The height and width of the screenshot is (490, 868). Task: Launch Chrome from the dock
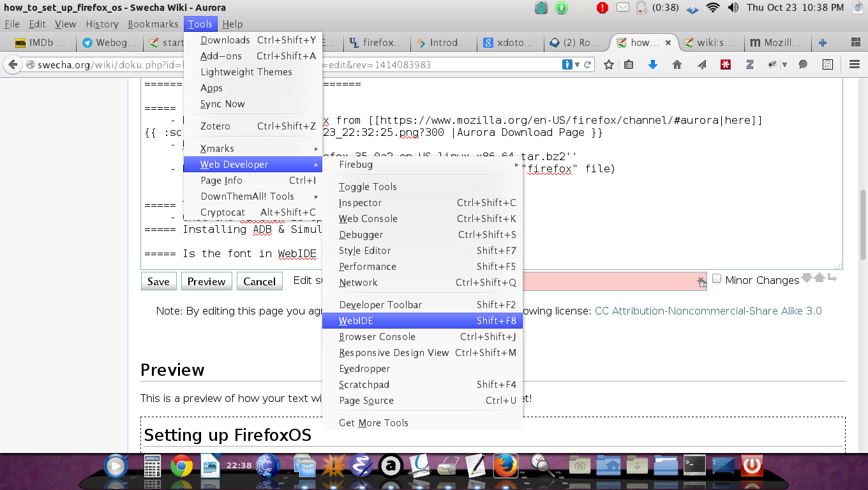(x=181, y=467)
